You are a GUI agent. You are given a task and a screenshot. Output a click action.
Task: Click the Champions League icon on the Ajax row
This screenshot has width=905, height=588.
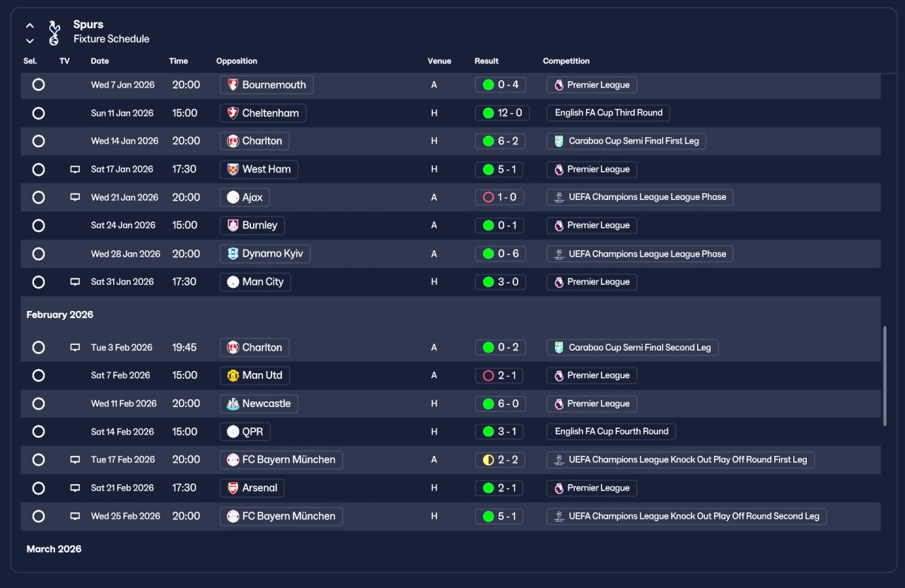tap(559, 197)
